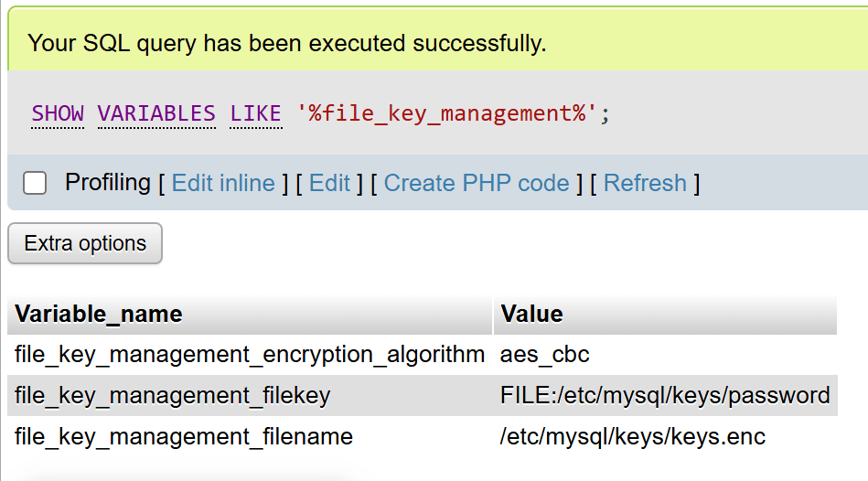Click the Create PHP code link
Viewport: 868px width, 481px height.
pos(477,183)
